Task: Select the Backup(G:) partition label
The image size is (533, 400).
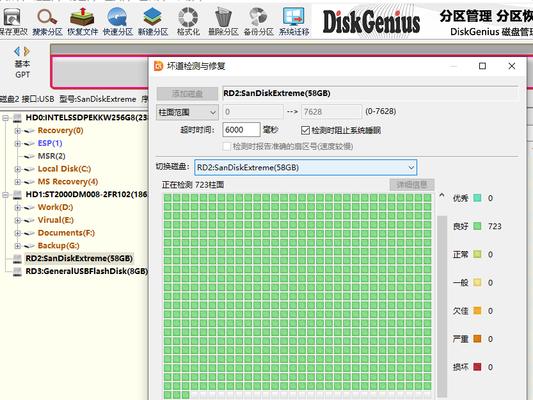Action: [x=58, y=245]
